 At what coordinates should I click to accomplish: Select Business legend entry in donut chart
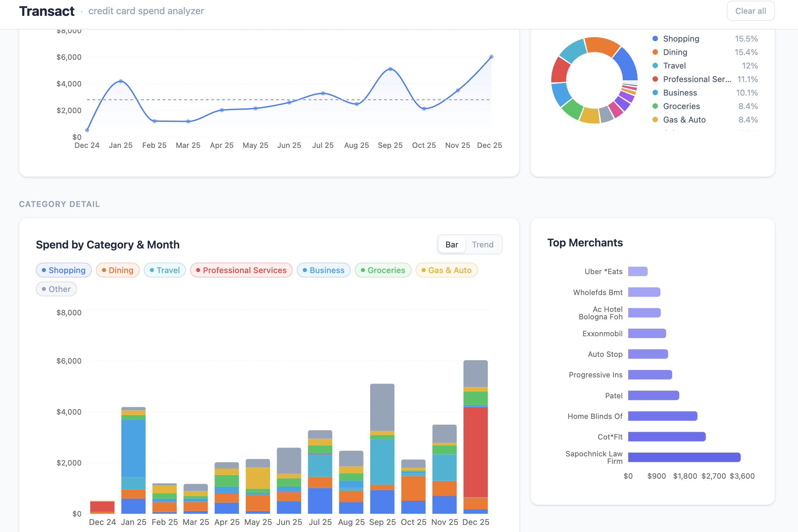pos(705,92)
